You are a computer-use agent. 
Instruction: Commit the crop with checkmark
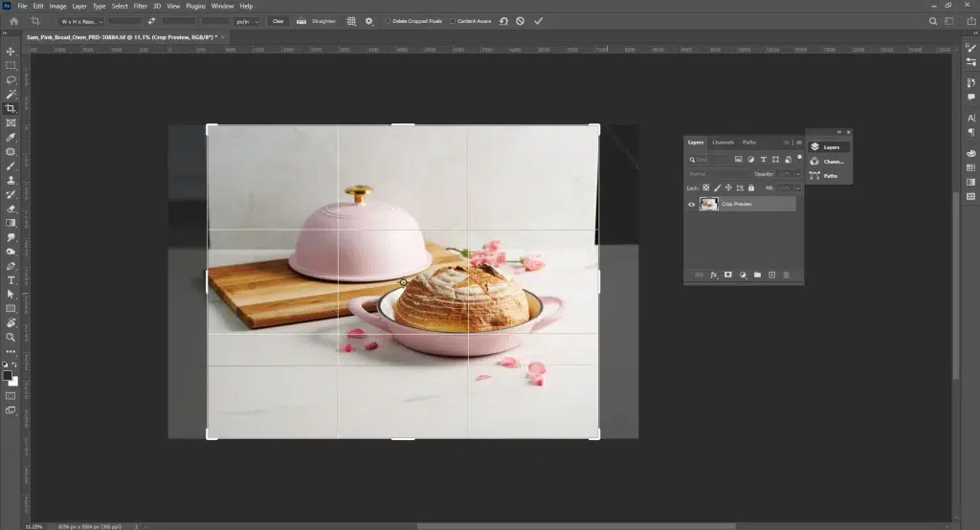[x=538, y=21]
